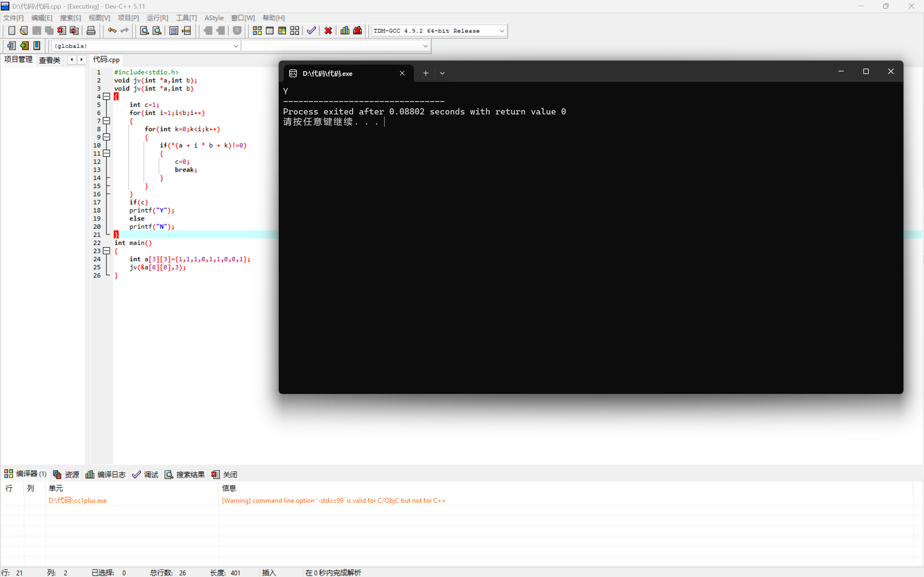924x577 pixels.
Task: Click the Compile four-squares icon
Action: [x=257, y=31]
